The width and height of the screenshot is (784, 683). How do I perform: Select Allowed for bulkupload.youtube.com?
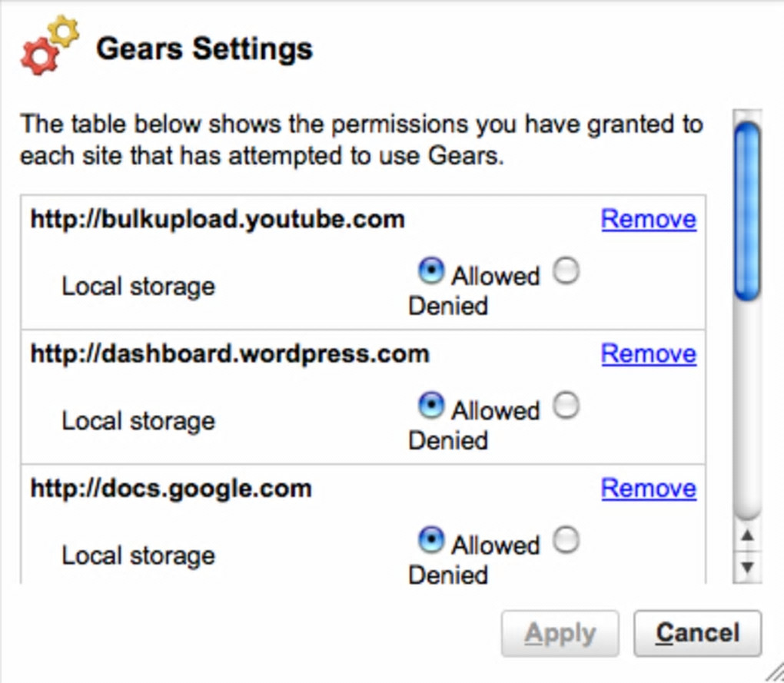[431, 271]
